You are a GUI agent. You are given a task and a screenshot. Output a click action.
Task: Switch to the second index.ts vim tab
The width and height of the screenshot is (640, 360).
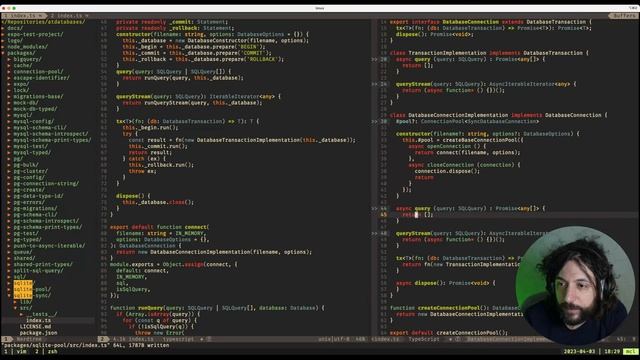pos(68,16)
